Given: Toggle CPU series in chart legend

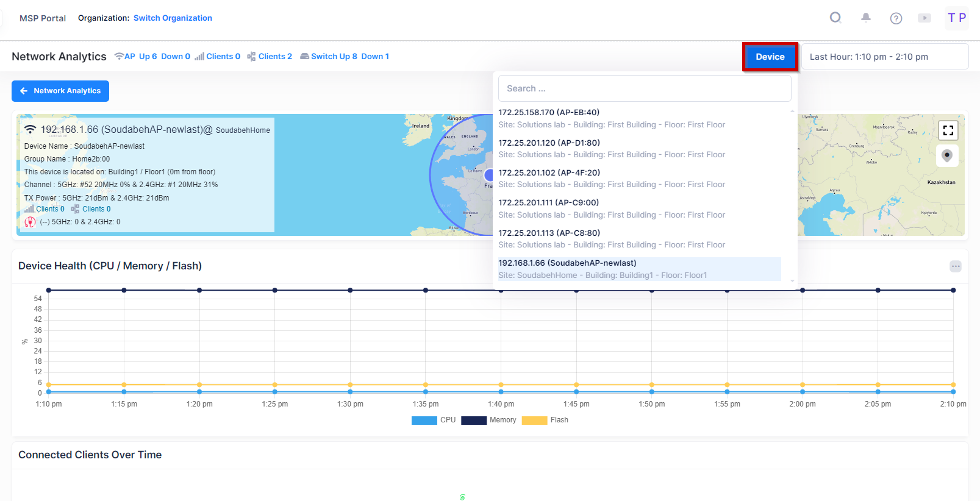Looking at the screenshot, I should tap(434, 420).
